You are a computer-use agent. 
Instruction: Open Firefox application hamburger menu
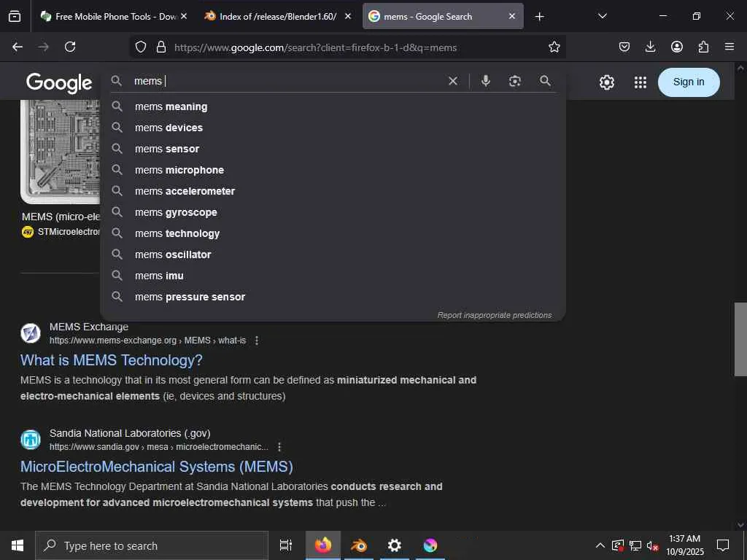(729, 47)
